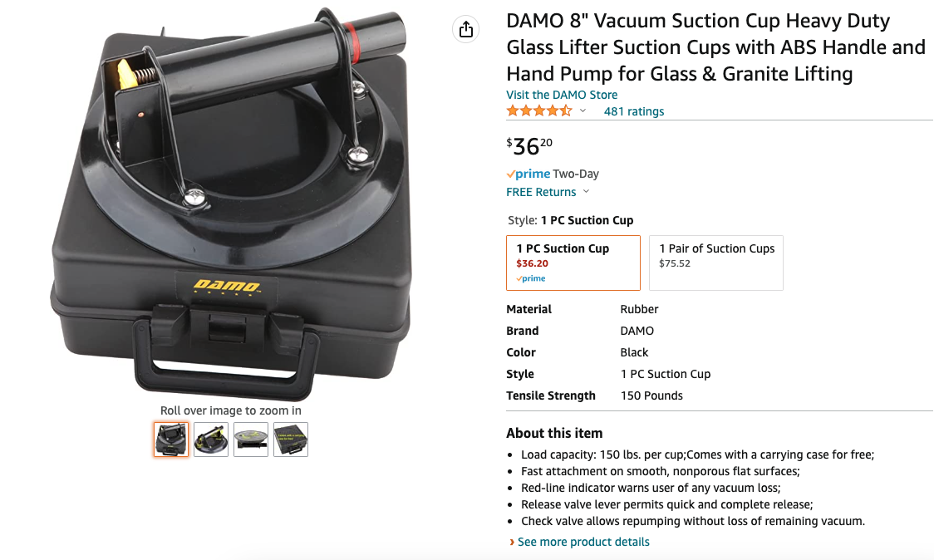Expand the star rating breakdown chevron

pos(583,111)
